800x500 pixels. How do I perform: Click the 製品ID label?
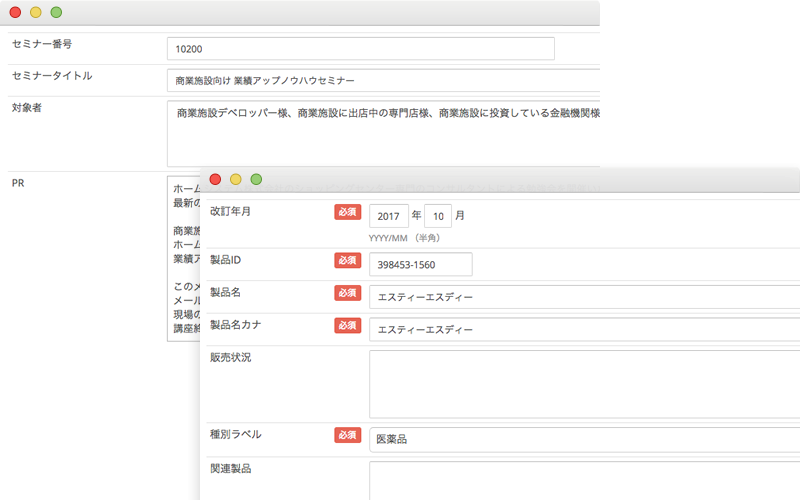(226, 260)
